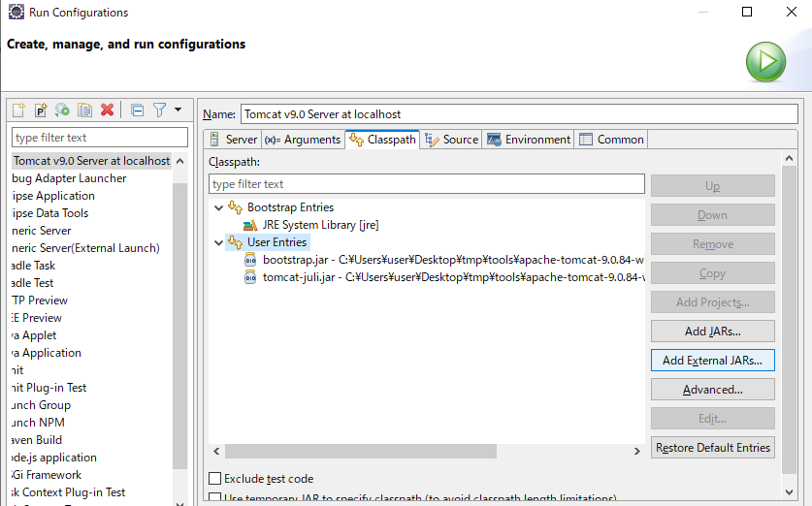
Task: Click Restore Default Entries button
Action: (713, 448)
